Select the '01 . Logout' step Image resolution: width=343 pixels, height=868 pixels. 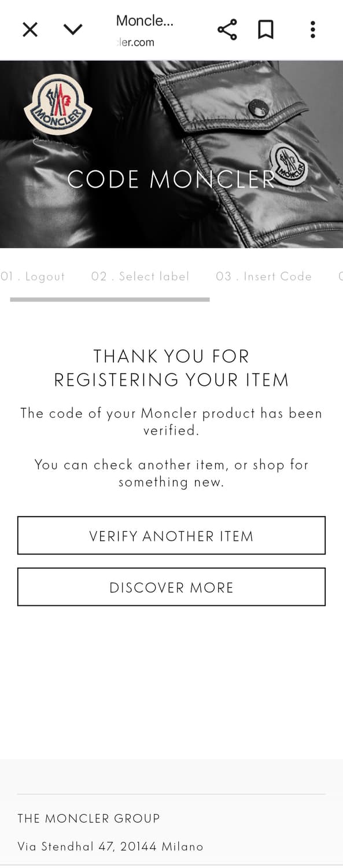tap(32, 277)
